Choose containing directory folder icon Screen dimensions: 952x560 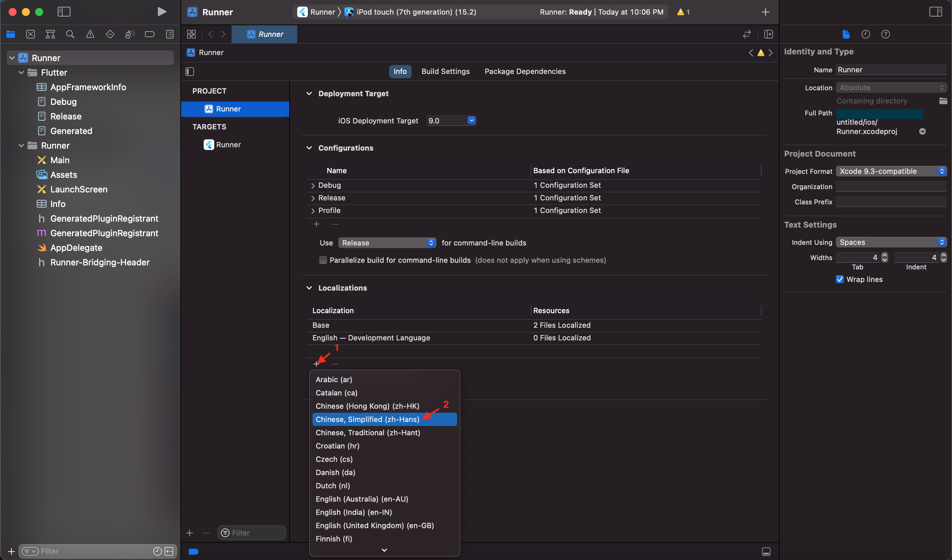[943, 101]
